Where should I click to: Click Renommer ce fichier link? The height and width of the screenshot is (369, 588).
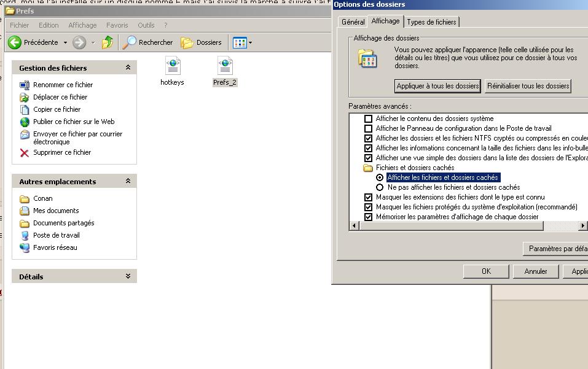pos(63,85)
